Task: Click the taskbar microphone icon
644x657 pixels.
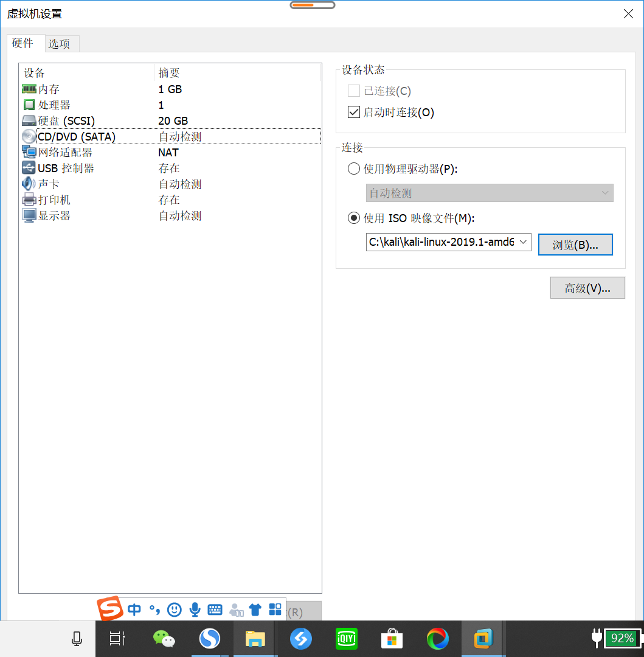Action: [77, 639]
